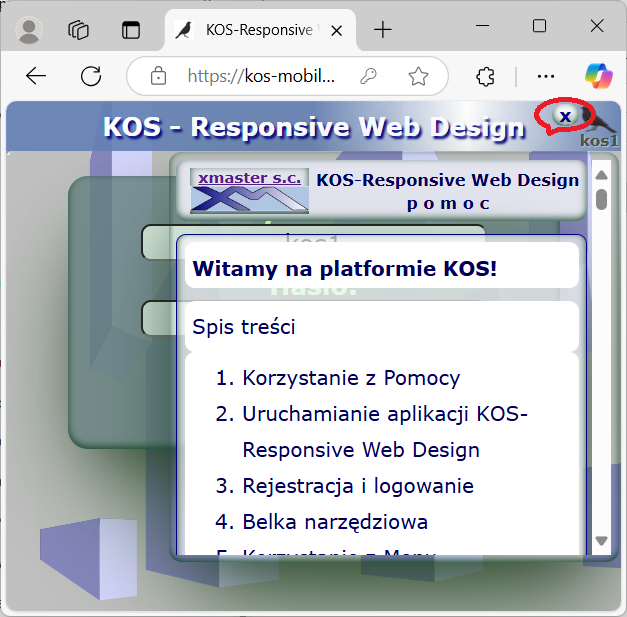Viewport: 627px width, 617px height.
Task: Launch the Copilot sidebar
Action: (598, 77)
